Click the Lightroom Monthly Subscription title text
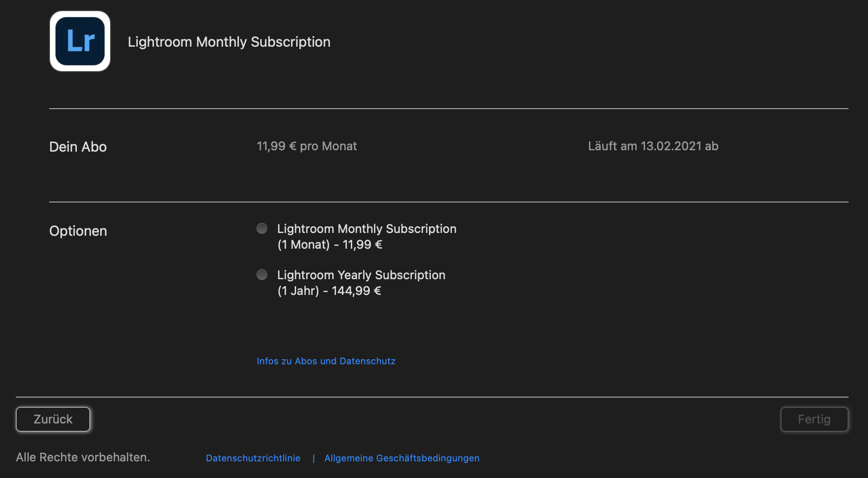Screen dimensions: 868x478 coord(229,42)
